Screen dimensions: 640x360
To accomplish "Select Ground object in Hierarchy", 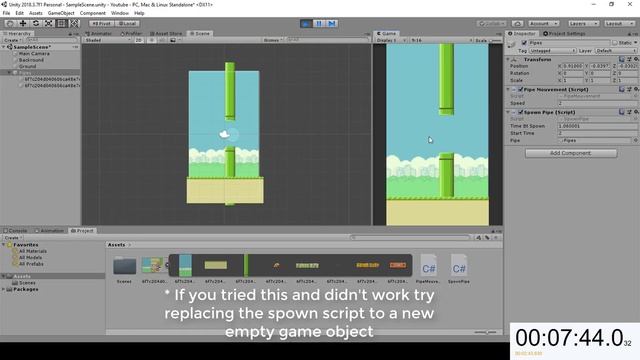I will point(27,66).
